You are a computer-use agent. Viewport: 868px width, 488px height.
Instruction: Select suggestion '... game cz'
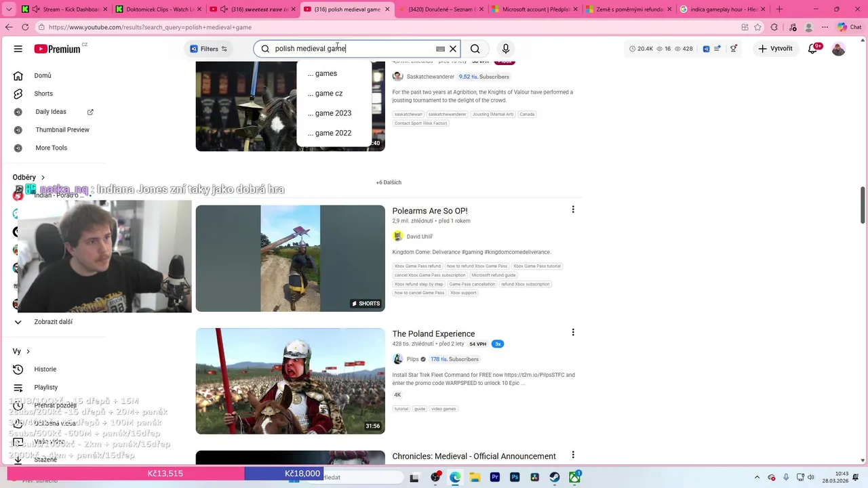(334, 94)
